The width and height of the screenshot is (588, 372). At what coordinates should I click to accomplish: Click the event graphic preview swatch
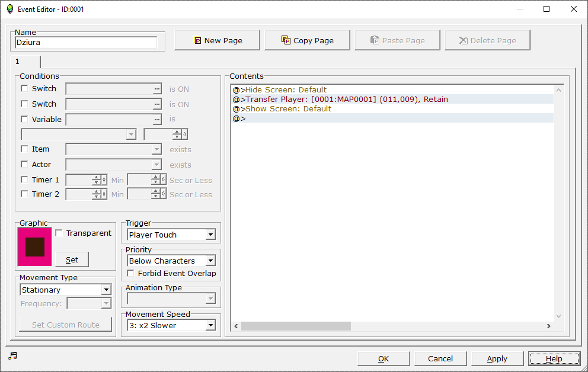[x=35, y=247]
